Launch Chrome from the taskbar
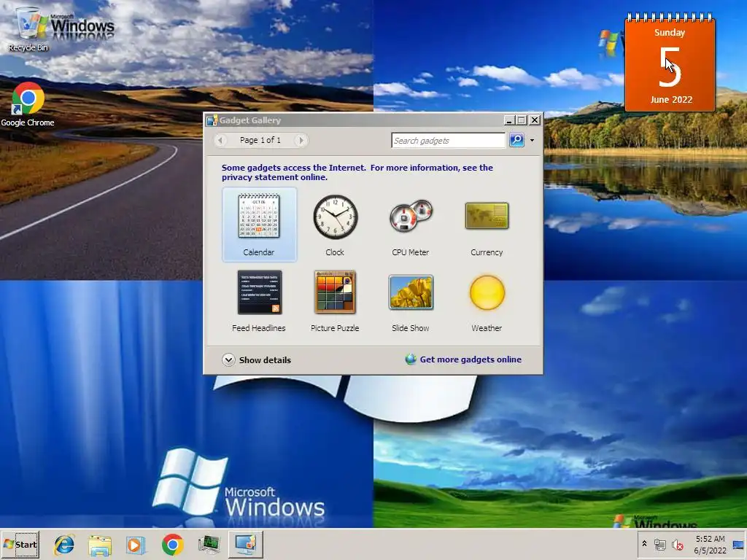747x560 pixels. (x=172, y=545)
